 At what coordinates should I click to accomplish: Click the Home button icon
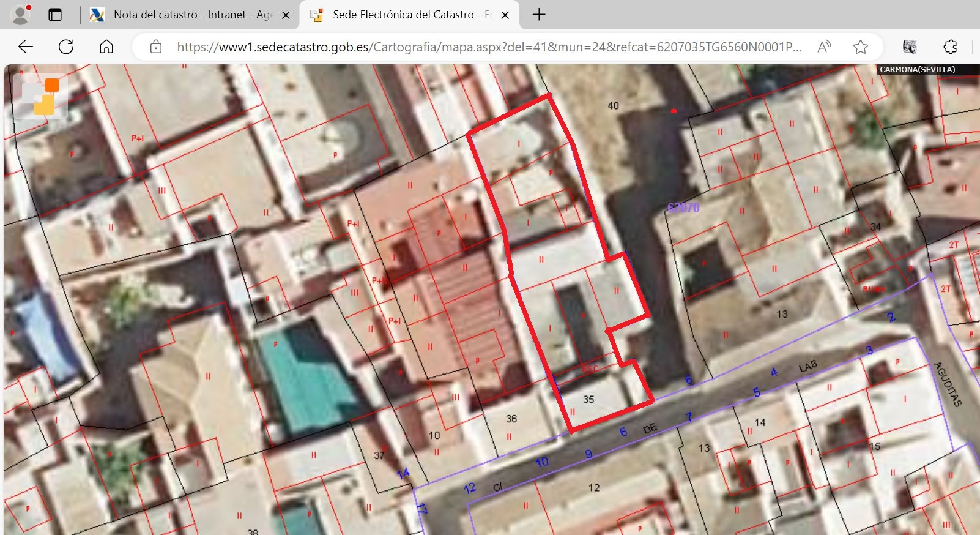pos(106,47)
